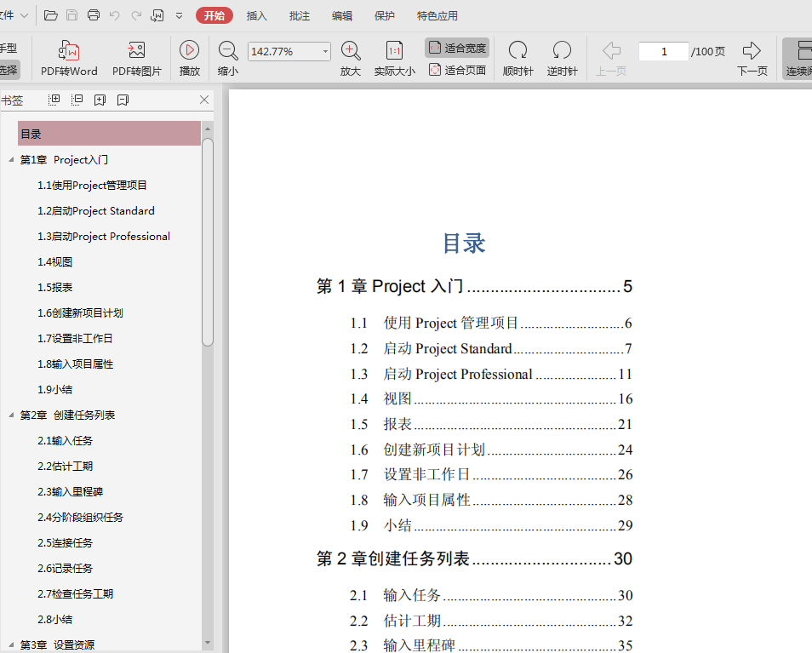Image resolution: width=812 pixels, height=653 pixels.
Task: Open bookmark 1.3启动Project Professional
Action: coord(104,236)
